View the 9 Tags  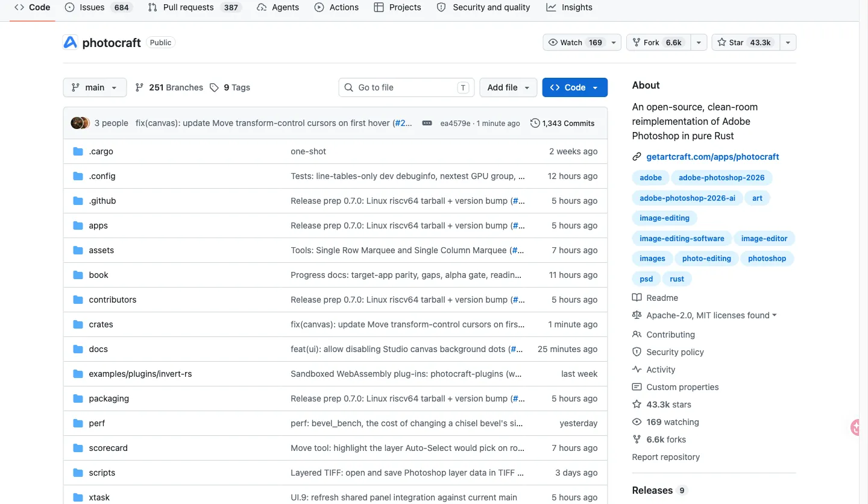pyautogui.click(x=230, y=87)
